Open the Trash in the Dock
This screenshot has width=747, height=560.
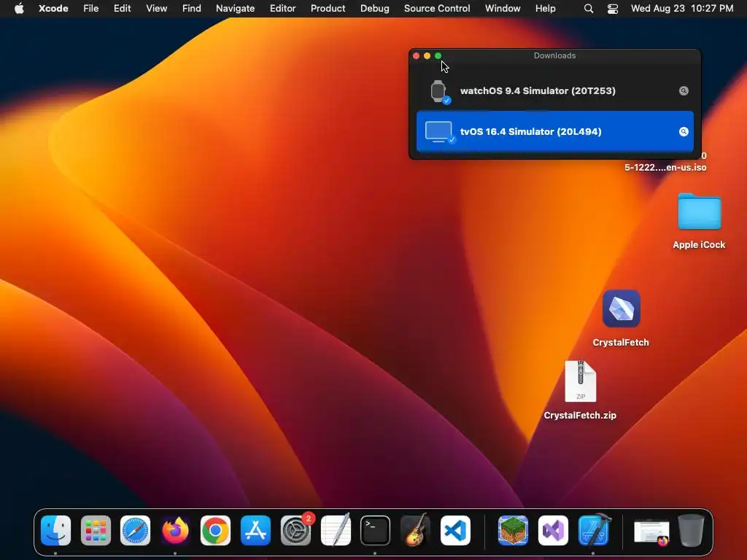pyautogui.click(x=692, y=530)
